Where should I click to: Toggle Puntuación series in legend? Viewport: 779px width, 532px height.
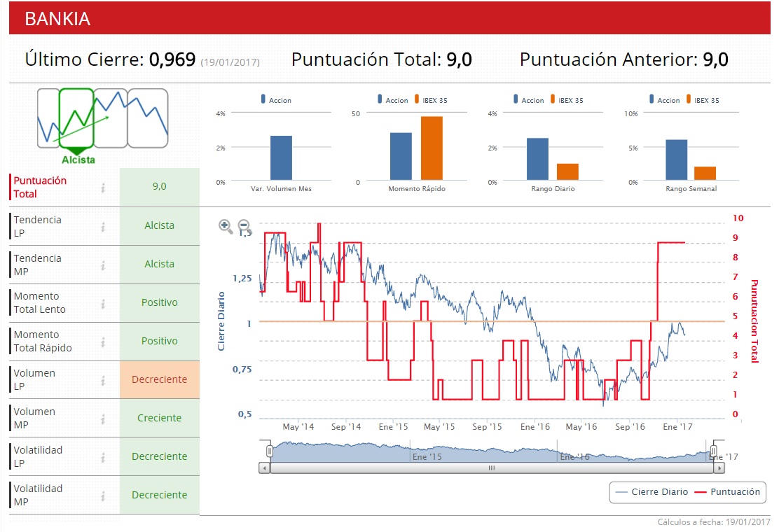(x=727, y=492)
